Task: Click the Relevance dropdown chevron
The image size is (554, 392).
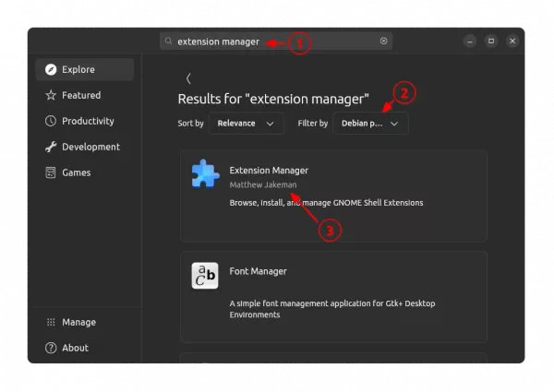Action: [x=271, y=124]
